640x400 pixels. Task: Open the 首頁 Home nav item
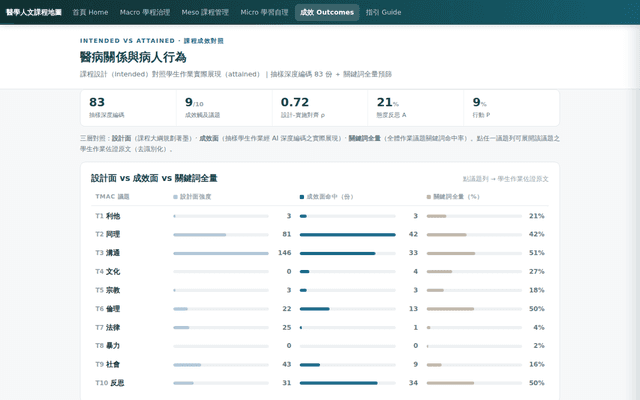(x=90, y=12)
